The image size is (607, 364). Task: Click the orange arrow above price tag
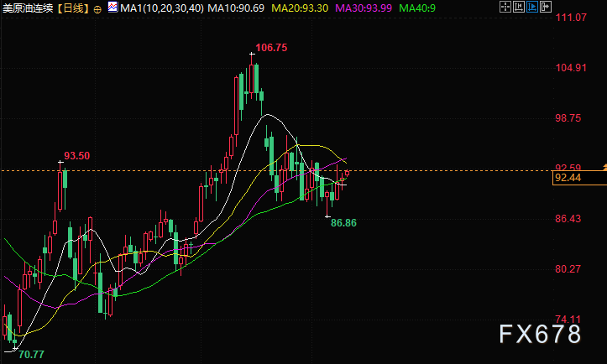coord(604,166)
